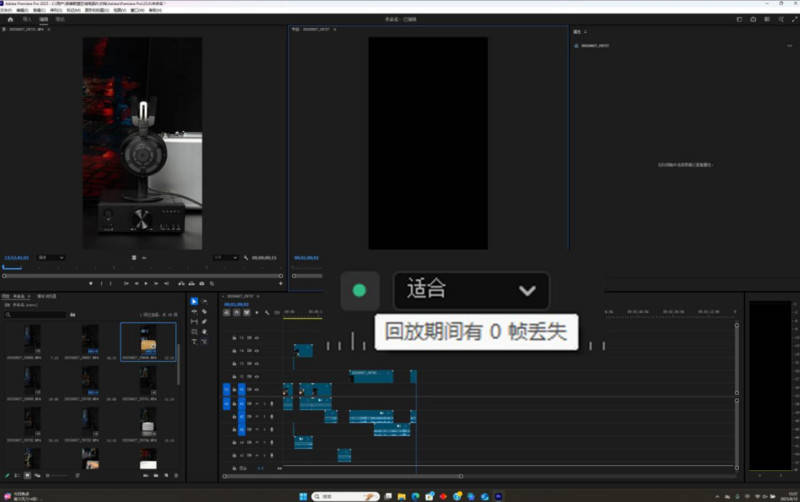Toggle the green recording indicator button

[x=359, y=291]
